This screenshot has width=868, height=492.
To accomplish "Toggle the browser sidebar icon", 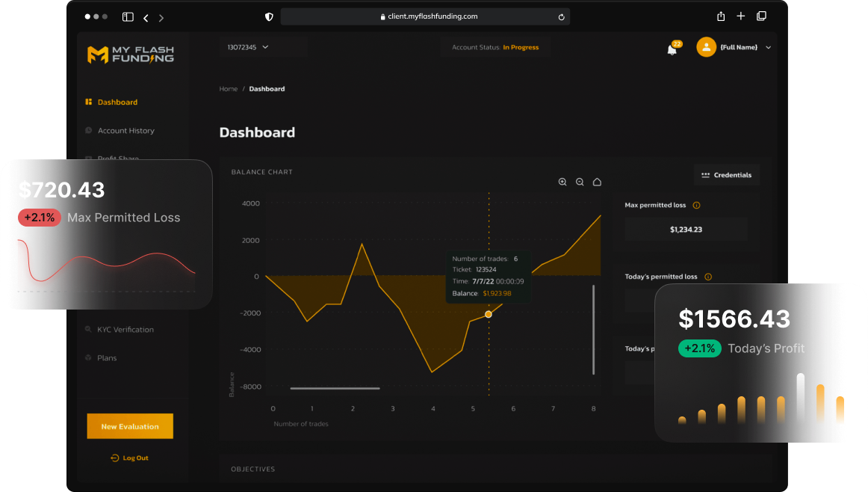I will pos(128,16).
